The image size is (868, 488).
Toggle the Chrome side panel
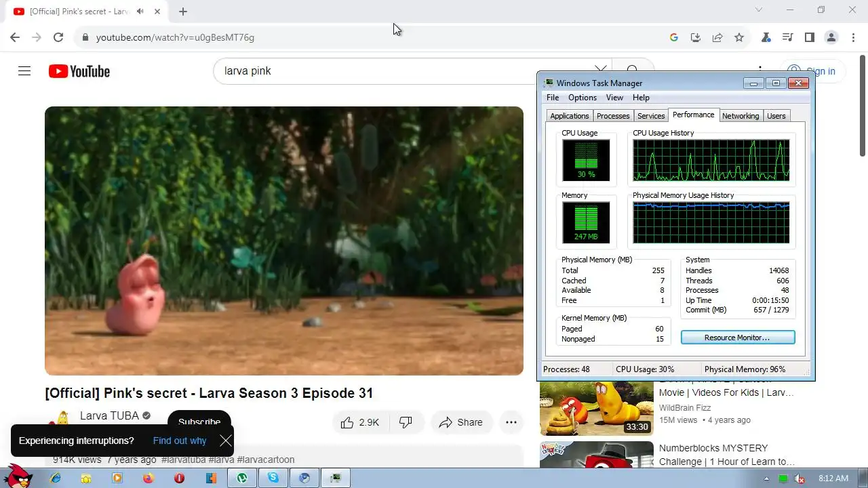pyautogui.click(x=810, y=37)
